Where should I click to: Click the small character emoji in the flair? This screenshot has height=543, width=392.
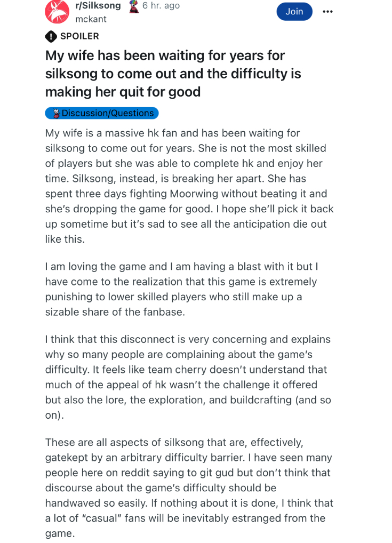click(x=56, y=113)
